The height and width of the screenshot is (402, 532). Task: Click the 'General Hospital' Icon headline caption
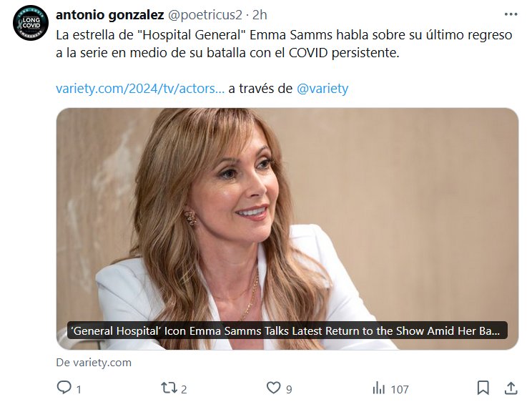pos(287,330)
